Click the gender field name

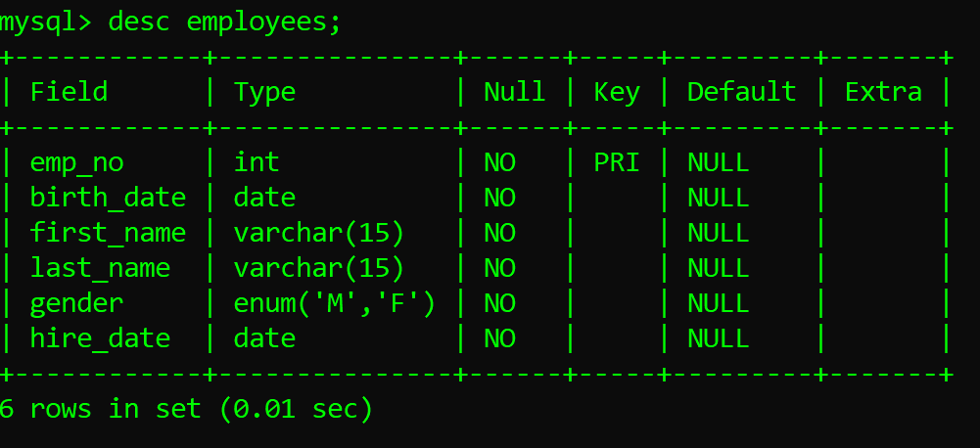point(77,303)
